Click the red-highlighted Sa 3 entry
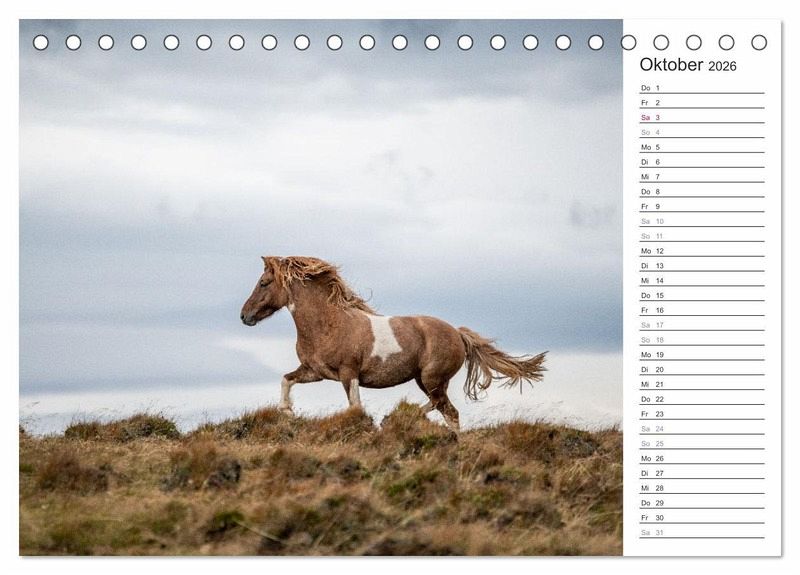This screenshot has height=575, width=800. [701, 118]
